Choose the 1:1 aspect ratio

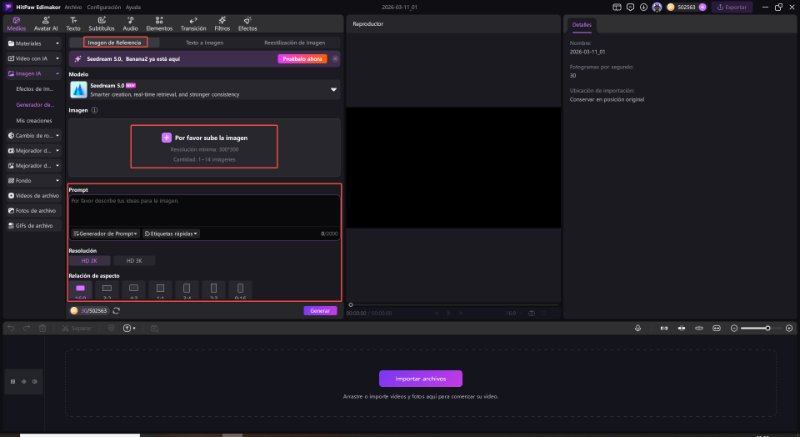(x=160, y=290)
